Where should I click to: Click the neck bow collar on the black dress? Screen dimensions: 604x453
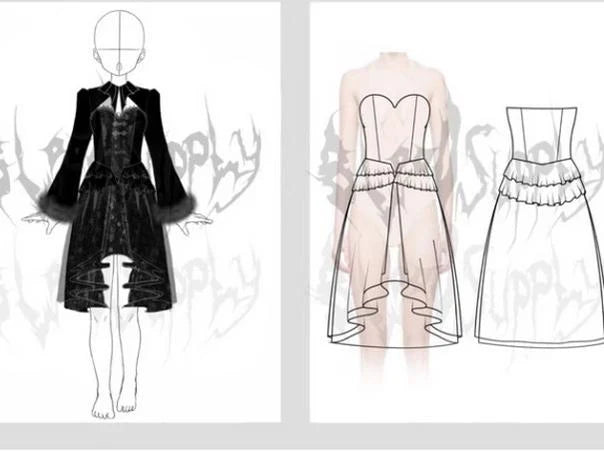(121, 95)
